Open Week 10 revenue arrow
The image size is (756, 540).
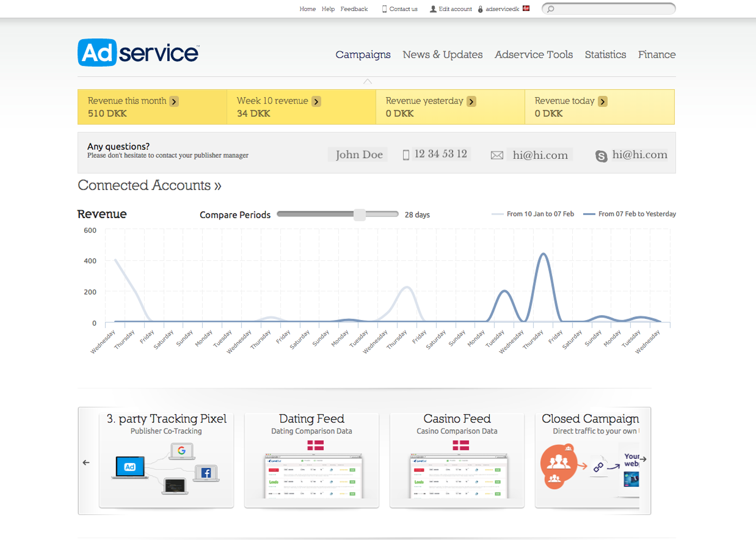316,101
